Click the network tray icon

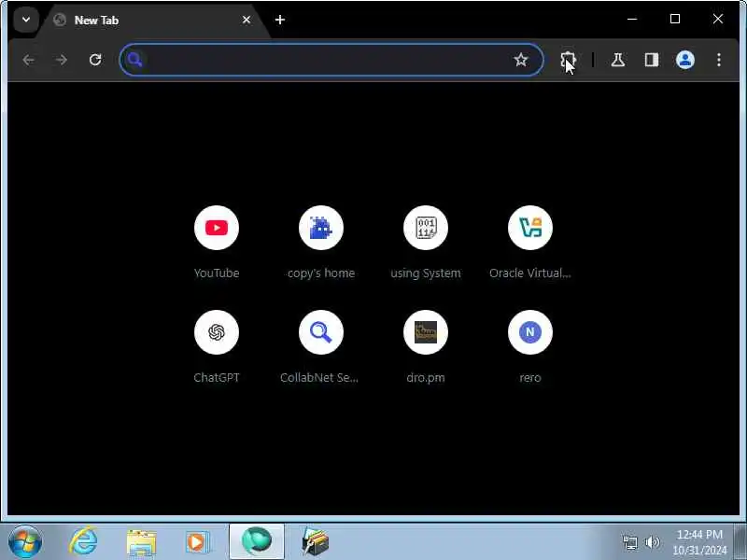coord(629,542)
